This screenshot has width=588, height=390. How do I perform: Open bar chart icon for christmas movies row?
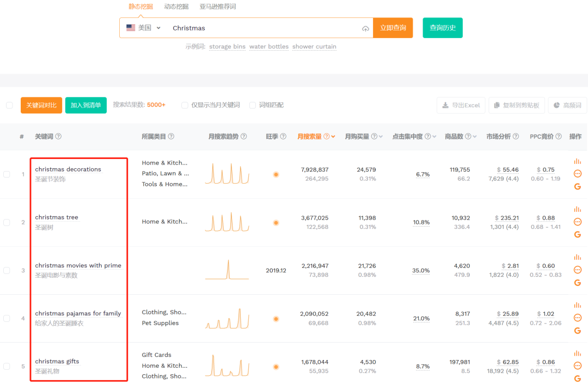click(578, 257)
